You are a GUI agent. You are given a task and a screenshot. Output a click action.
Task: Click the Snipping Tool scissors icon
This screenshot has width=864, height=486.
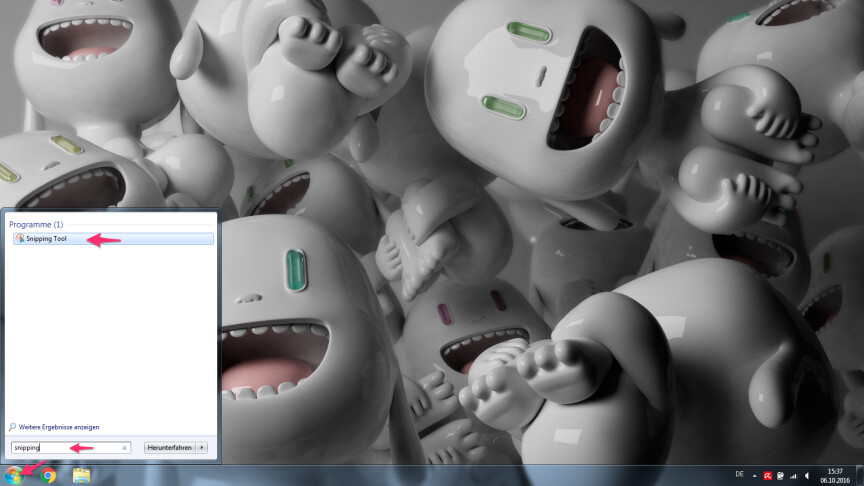click(20, 239)
